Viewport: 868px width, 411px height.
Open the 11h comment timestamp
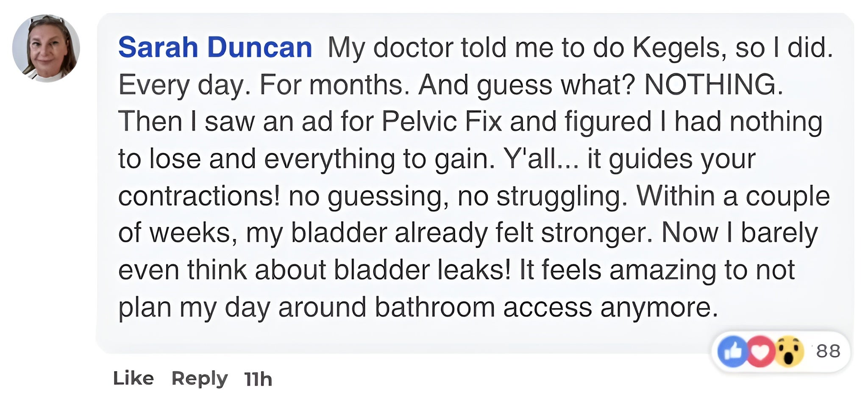tap(258, 379)
